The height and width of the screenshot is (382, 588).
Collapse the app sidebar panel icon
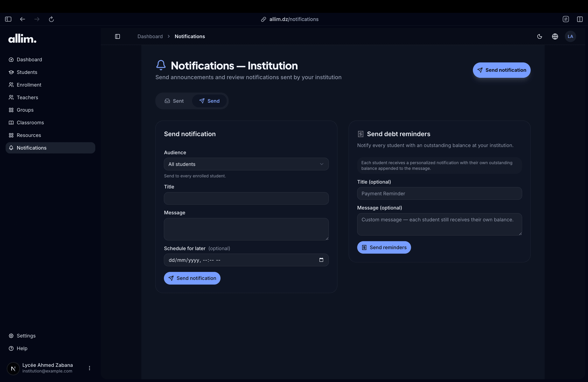118,36
